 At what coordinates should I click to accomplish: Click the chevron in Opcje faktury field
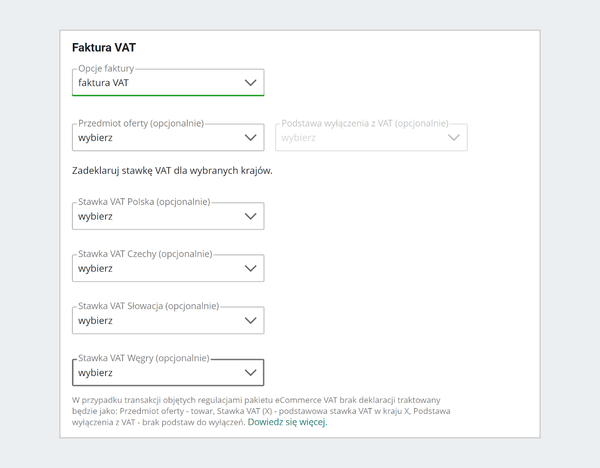pyautogui.click(x=250, y=83)
